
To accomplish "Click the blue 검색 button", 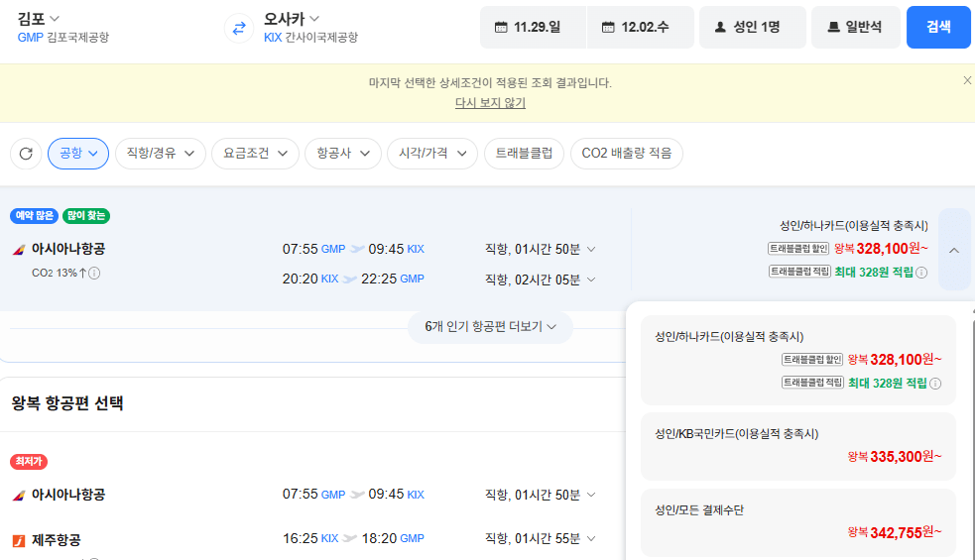I will pos(938,28).
